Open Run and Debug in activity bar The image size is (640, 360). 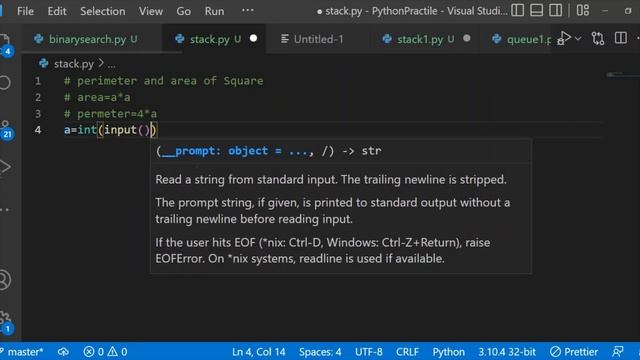5,167
